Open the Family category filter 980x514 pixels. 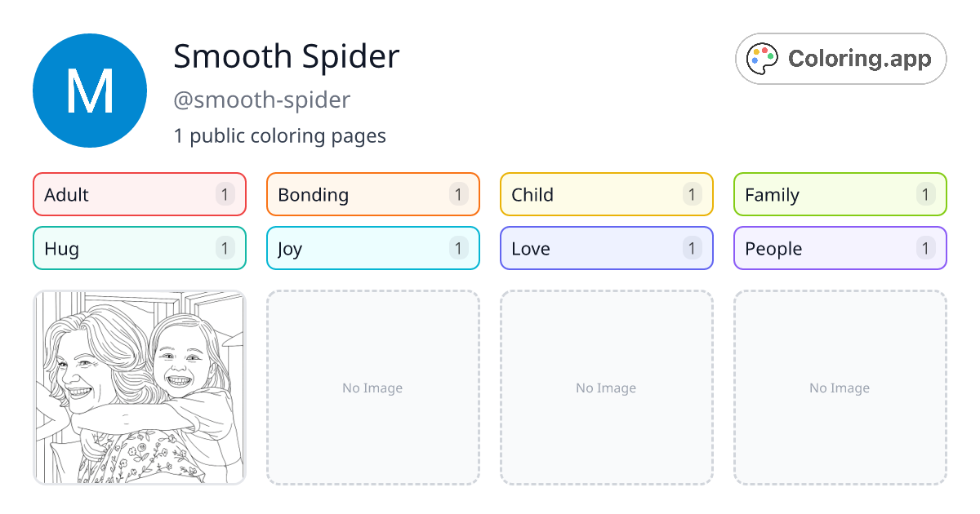pos(840,194)
